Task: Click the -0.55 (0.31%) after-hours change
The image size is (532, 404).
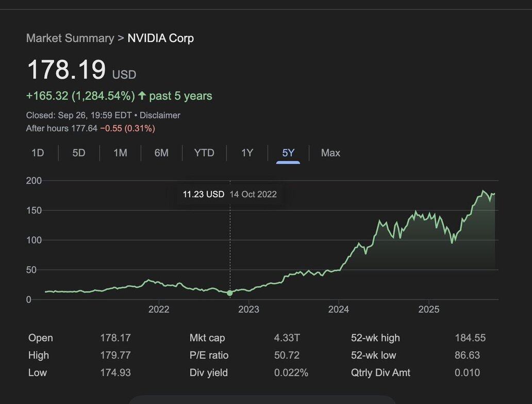Action: click(x=127, y=128)
